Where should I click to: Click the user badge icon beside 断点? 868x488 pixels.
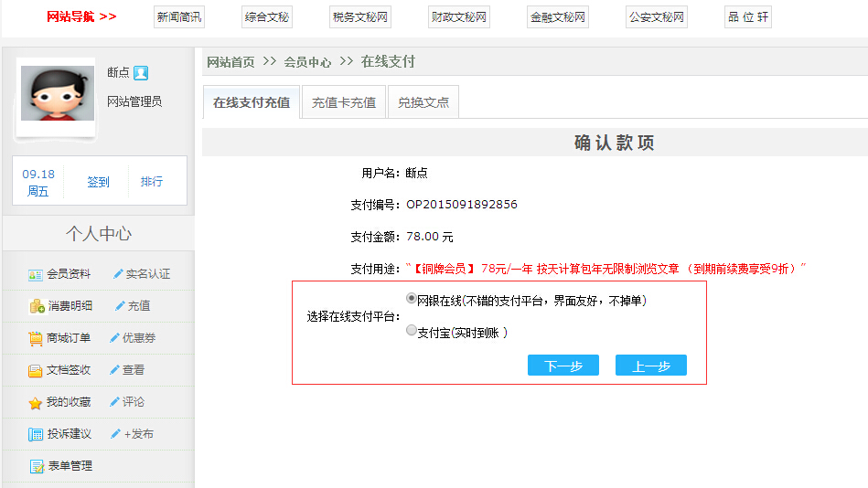140,73
